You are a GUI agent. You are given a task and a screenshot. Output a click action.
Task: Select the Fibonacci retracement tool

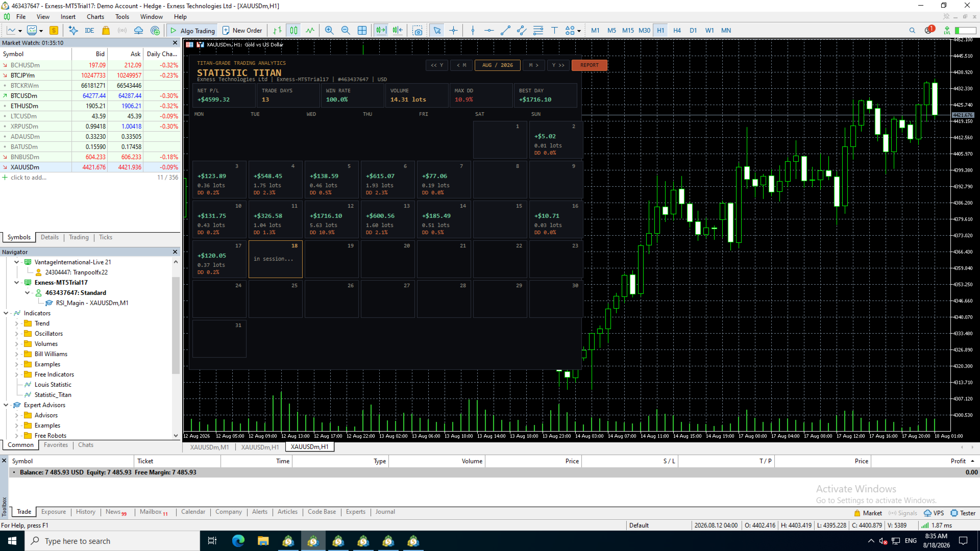coord(538,31)
